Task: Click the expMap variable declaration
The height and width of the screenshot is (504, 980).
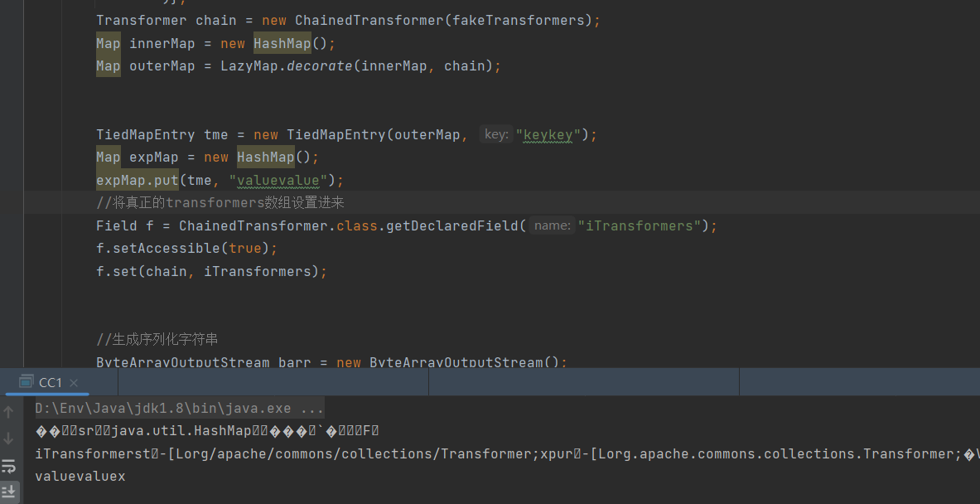Action: 154,157
